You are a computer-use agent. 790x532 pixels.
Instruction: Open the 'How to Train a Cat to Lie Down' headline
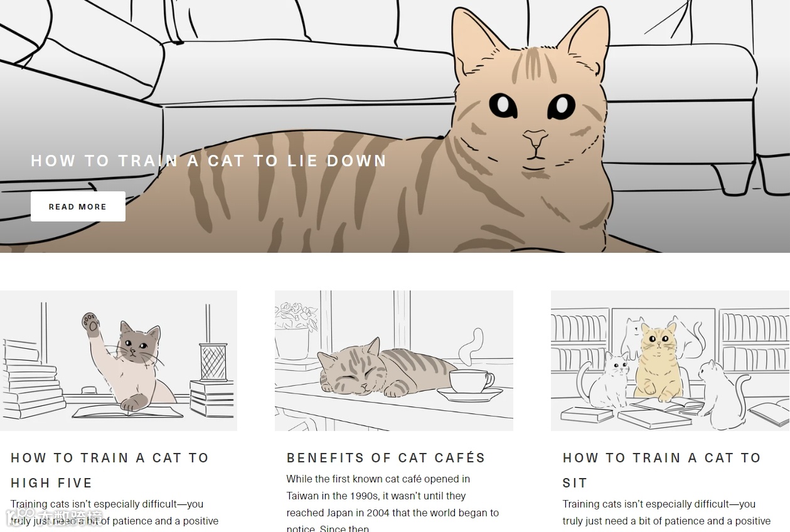[209, 161]
